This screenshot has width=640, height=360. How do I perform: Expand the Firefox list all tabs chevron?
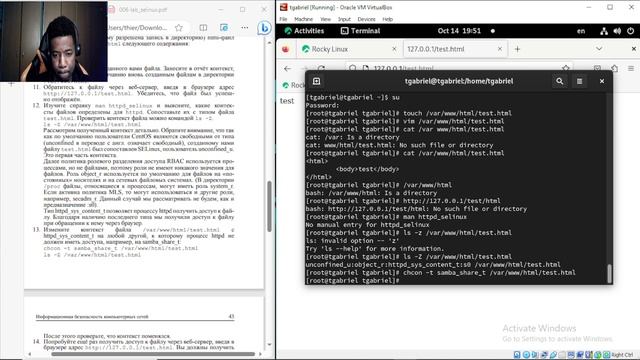click(x=599, y=49)
